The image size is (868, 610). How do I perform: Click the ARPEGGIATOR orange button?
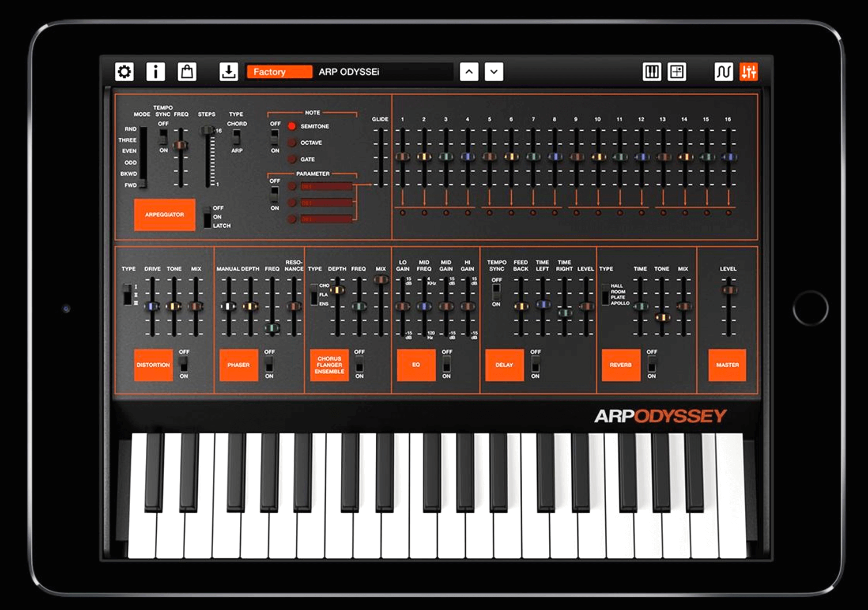165,215
